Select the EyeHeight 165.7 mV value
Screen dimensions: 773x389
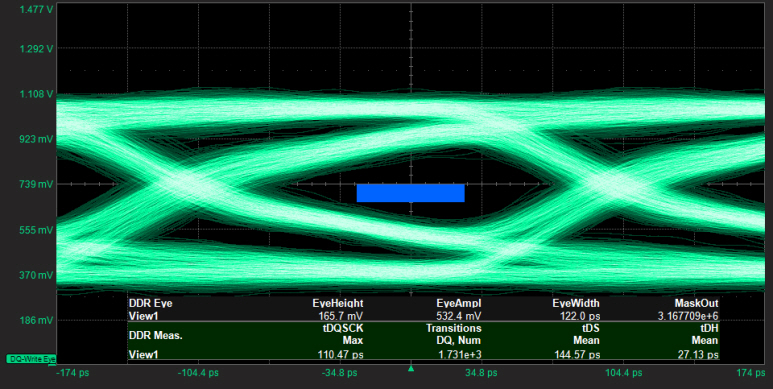341,316
